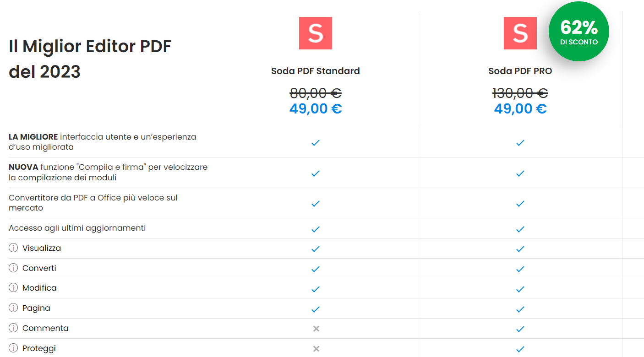Click the info icon beside Commenta

(14, 328)
